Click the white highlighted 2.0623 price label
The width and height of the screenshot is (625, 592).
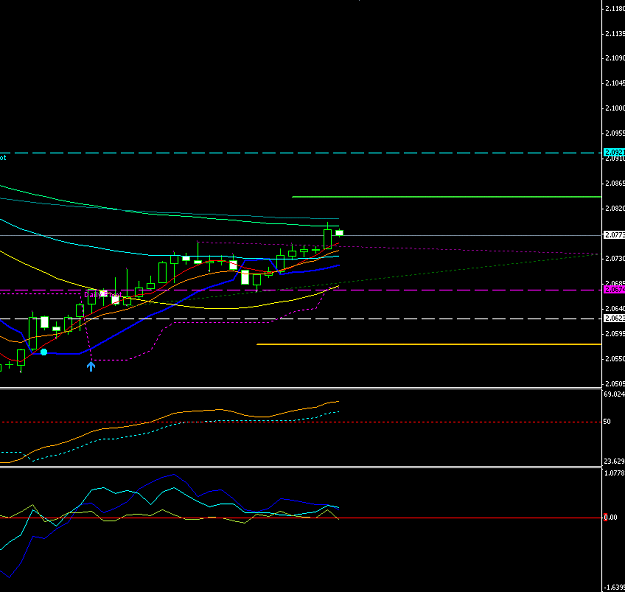(x=614, y=318)
